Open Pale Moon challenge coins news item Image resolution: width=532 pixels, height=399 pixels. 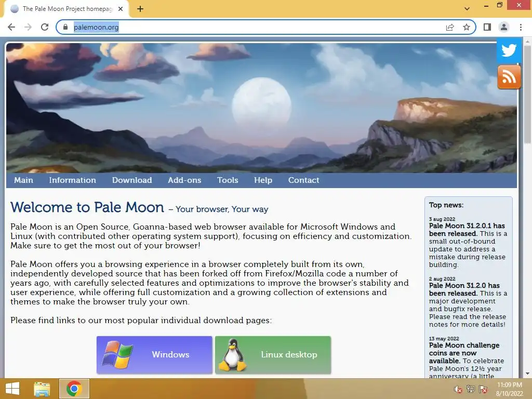pyautogui.click(x=464, y=353)
